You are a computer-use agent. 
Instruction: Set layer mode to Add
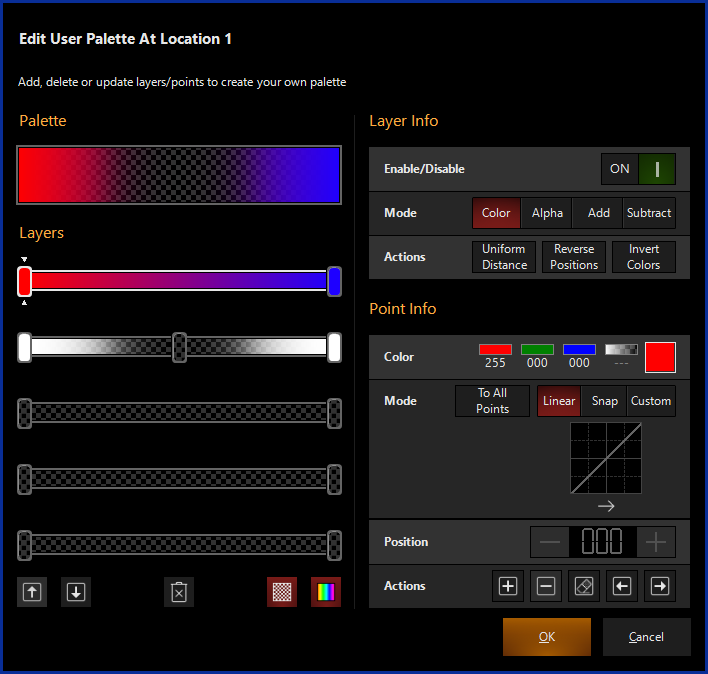598,213
